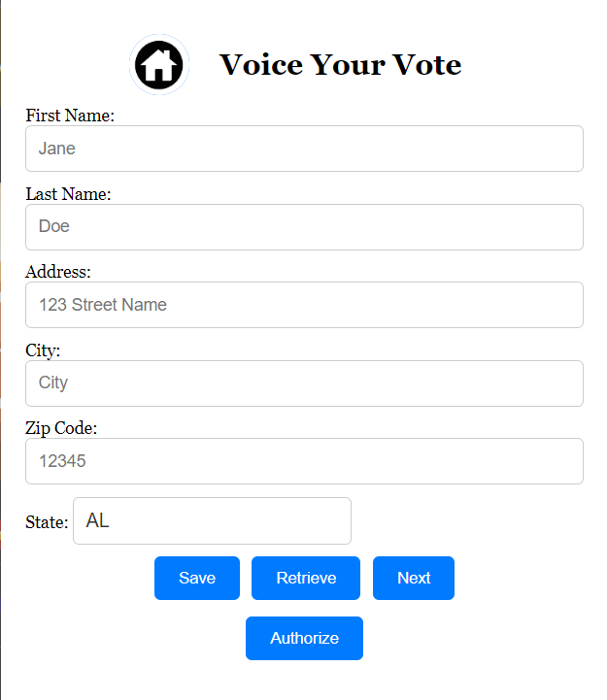The width and height of the screenshot is (607, 700).
Task: Select the Last Name text box
Action: (304, 227)
